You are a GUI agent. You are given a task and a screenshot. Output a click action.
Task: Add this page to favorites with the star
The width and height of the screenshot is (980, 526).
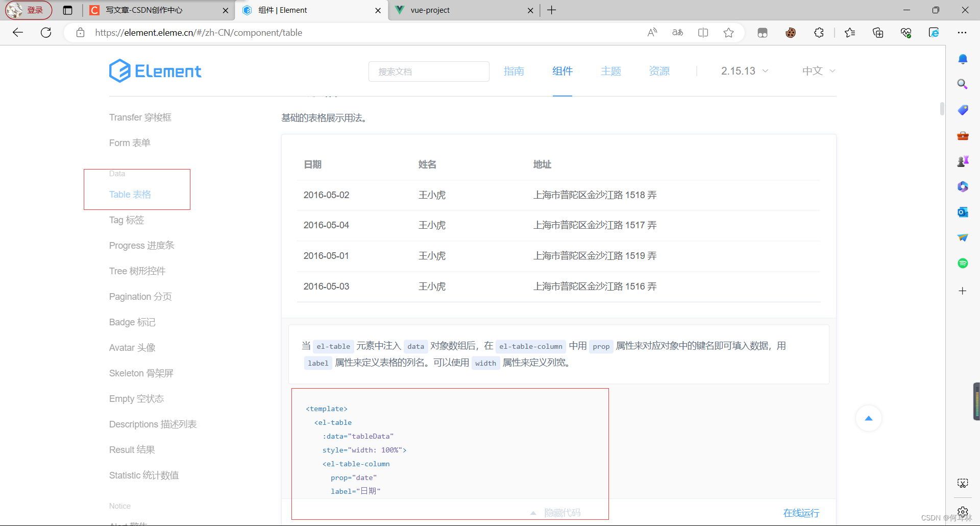[x=728, y=32]
